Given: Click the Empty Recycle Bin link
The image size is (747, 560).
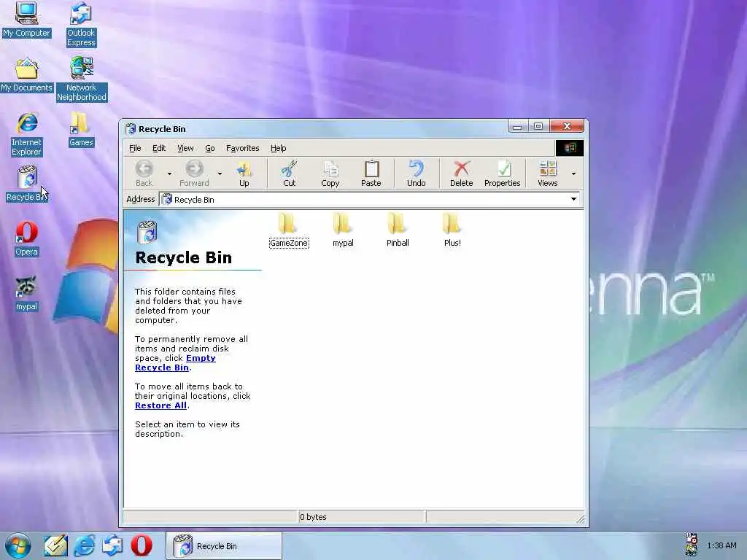Looking at the screenshot, I should [x=175, y=363].
